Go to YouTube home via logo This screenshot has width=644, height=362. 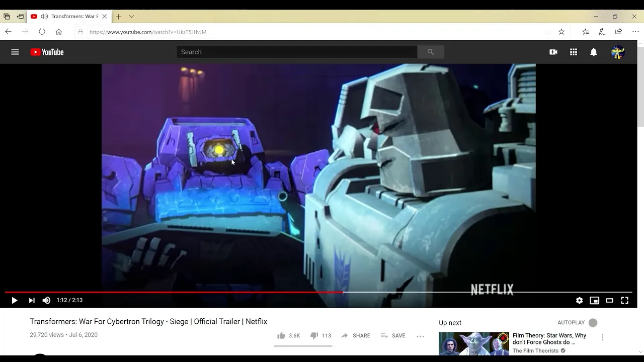[47, 52]
